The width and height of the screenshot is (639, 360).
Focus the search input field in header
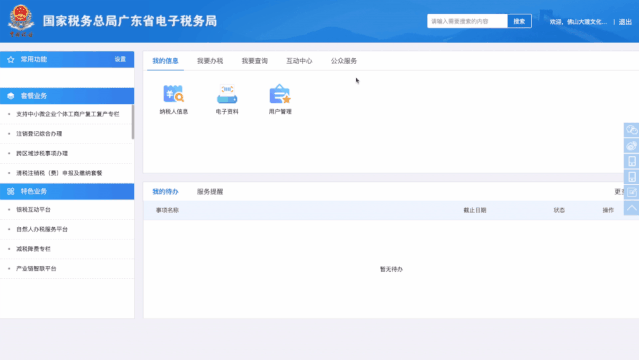467,21
